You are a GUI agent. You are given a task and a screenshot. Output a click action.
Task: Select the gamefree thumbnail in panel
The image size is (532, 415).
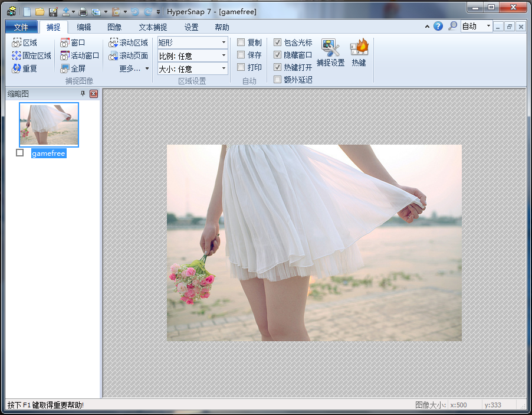(x=49, y=125)
